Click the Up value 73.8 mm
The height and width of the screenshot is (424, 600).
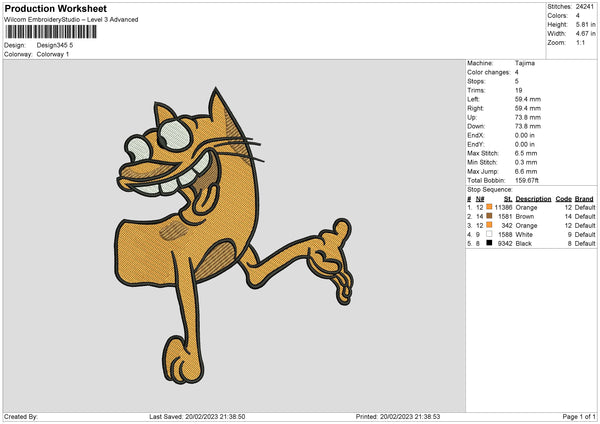(x=528, y=117)
